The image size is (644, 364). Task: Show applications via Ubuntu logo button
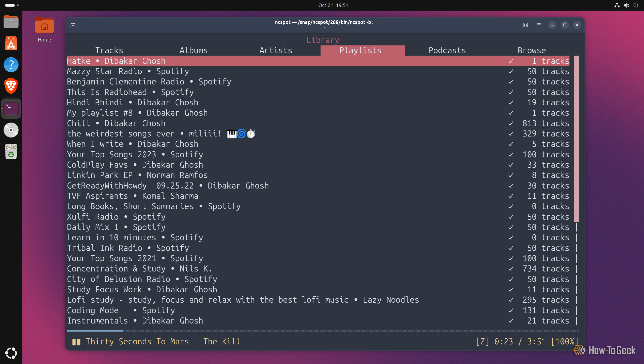coord(11,353)
